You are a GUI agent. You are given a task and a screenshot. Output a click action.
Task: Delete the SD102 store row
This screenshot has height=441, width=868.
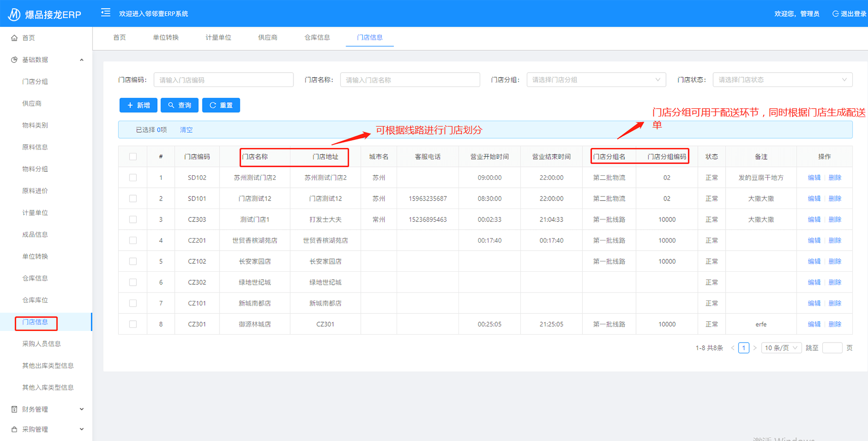click(835, 178)
